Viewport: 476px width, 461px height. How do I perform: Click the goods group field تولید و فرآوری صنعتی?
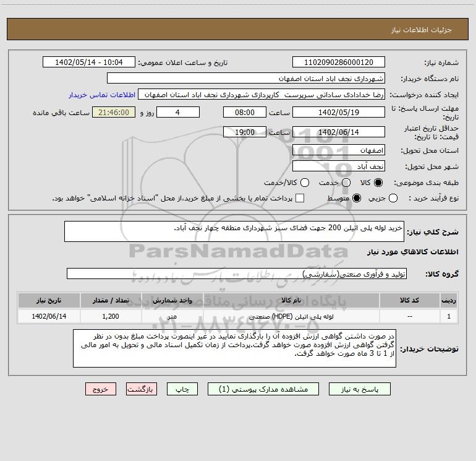point(237,274)
